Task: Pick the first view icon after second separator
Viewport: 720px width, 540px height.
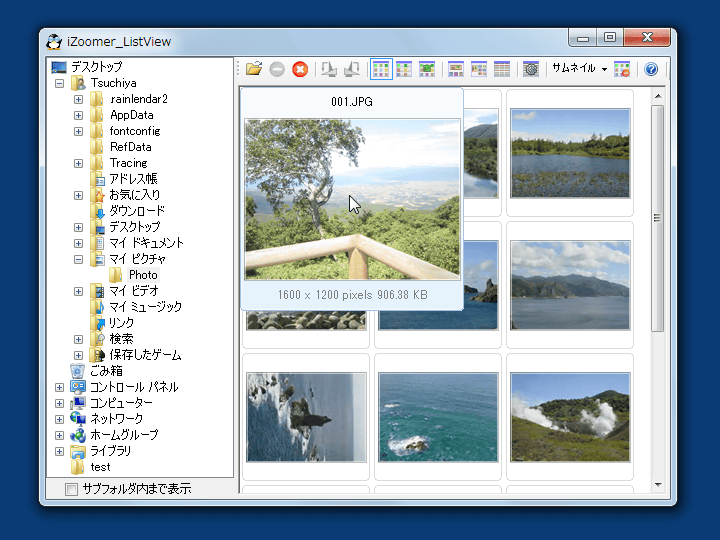Action: 456,69
